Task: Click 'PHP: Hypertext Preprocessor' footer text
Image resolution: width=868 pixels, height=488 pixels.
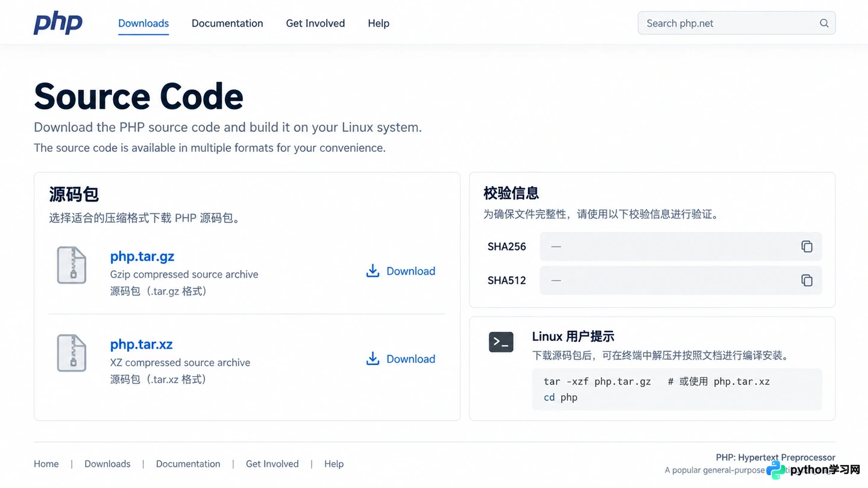Action: click(x=776, y=457)
